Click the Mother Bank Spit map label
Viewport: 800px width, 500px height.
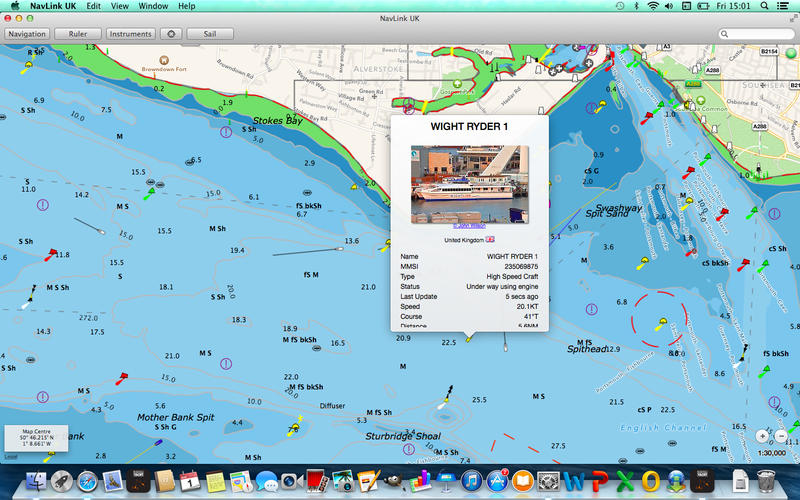(176, 417)
